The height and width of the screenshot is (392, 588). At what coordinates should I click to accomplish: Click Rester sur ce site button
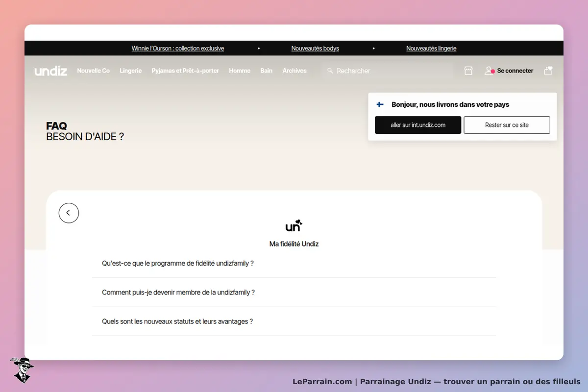point(507,125)
